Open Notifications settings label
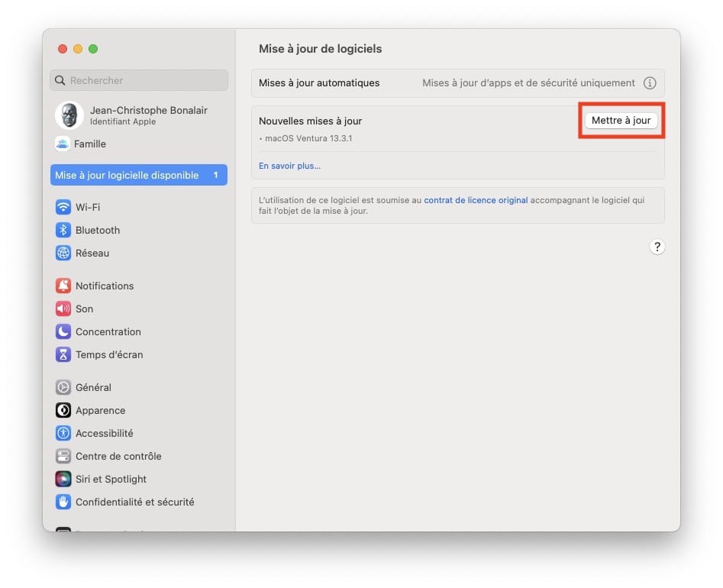This screenshot has height=588, width=723. point(105,286)
